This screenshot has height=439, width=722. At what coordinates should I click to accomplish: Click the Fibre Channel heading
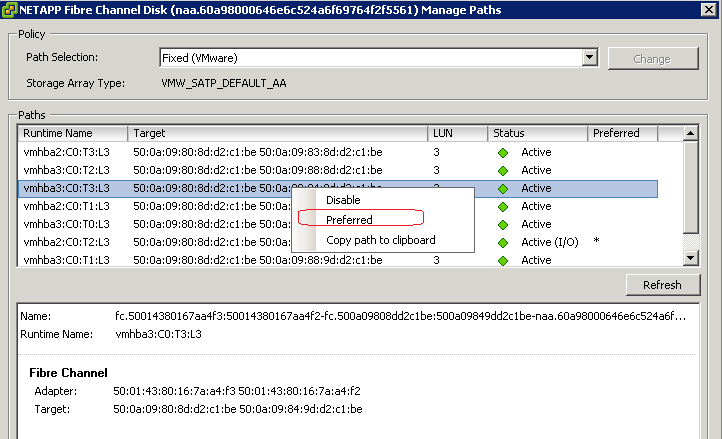click(68, 373)
